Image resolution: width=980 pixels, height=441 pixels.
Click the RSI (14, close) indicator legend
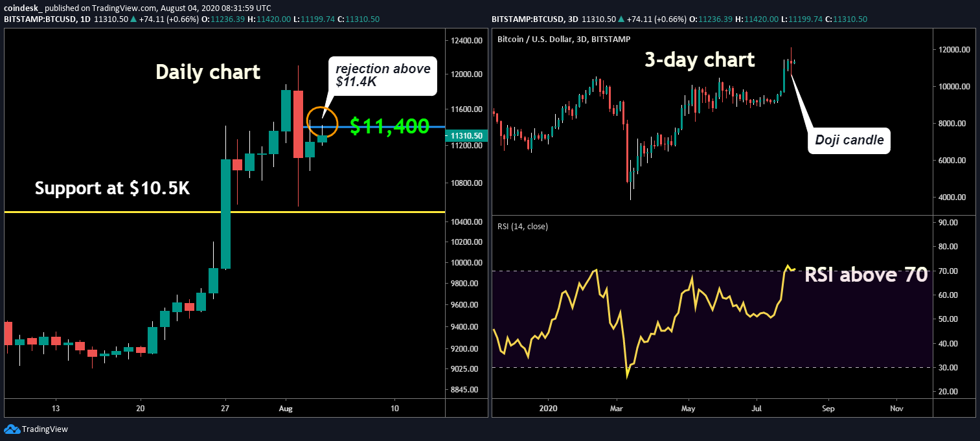[x=522, y=225]
